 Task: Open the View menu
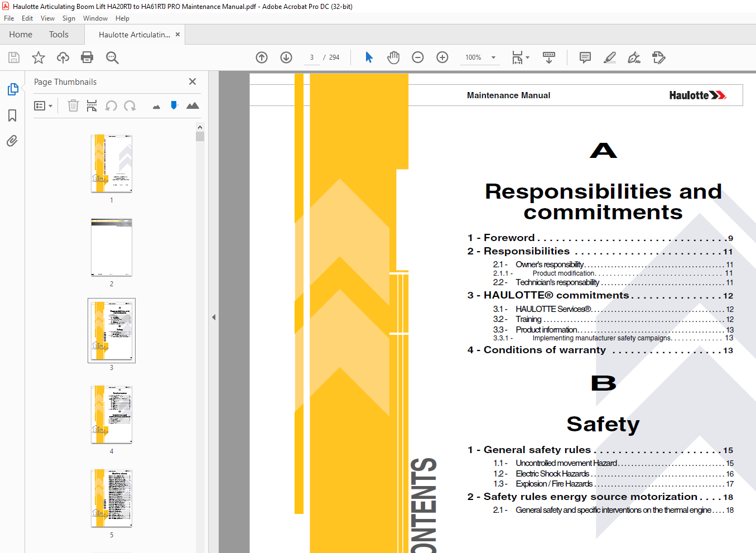[47, 18]
